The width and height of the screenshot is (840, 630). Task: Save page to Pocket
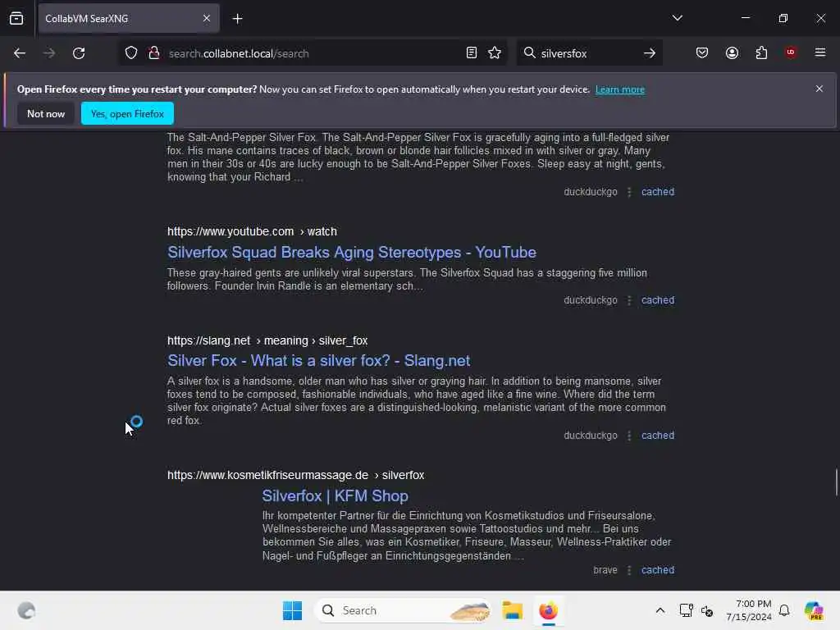pyautogui.click(x=702, y=52)
